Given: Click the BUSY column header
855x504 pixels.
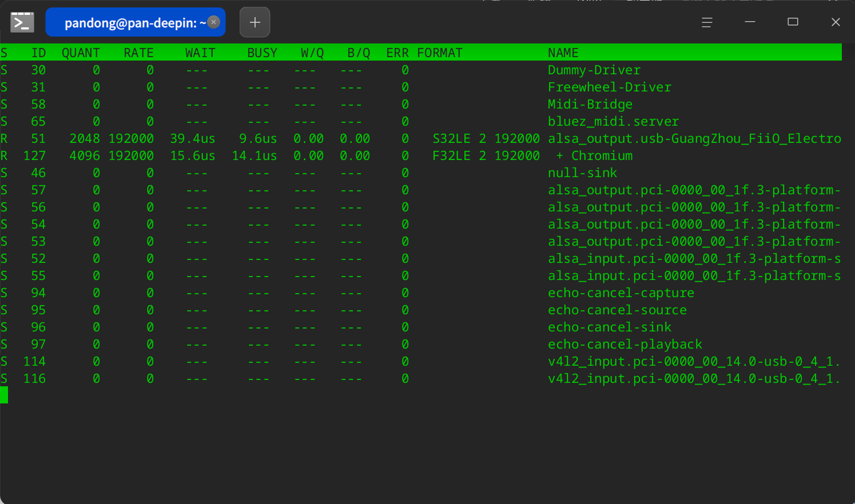Looking at the screenshot, I should click(262, 53).
